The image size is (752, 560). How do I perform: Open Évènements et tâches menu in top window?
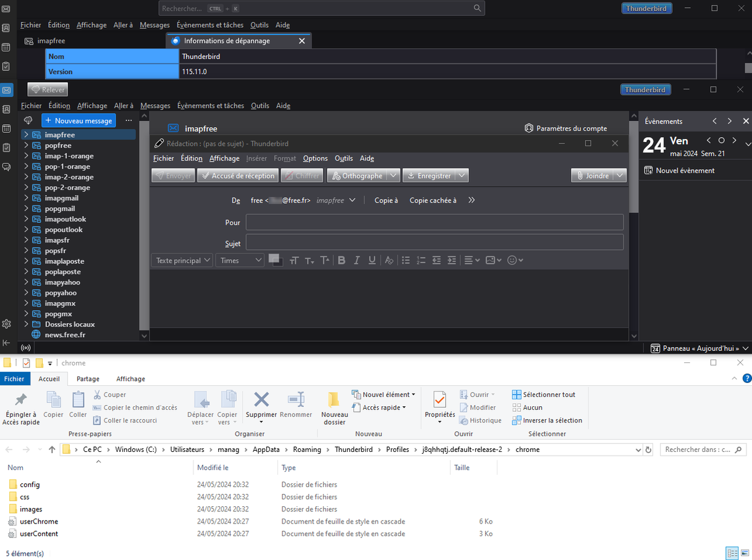click(x=210, y=25)
